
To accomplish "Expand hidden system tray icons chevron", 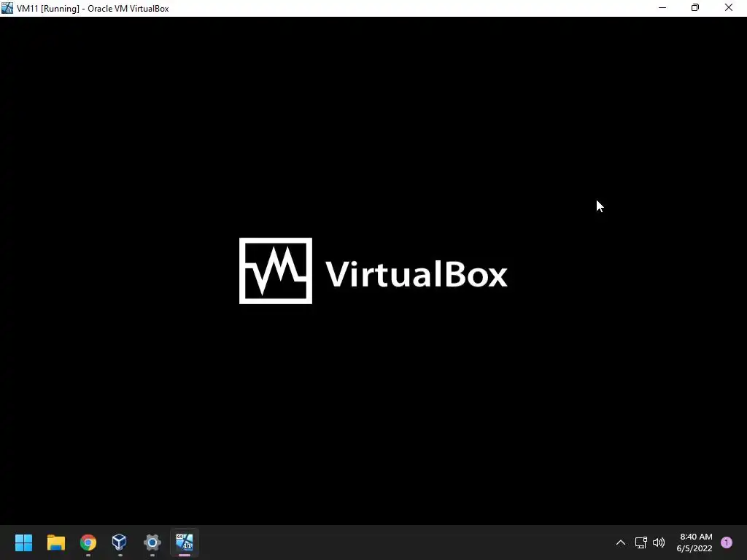I will pyautogui.click(x=620, y=542).
